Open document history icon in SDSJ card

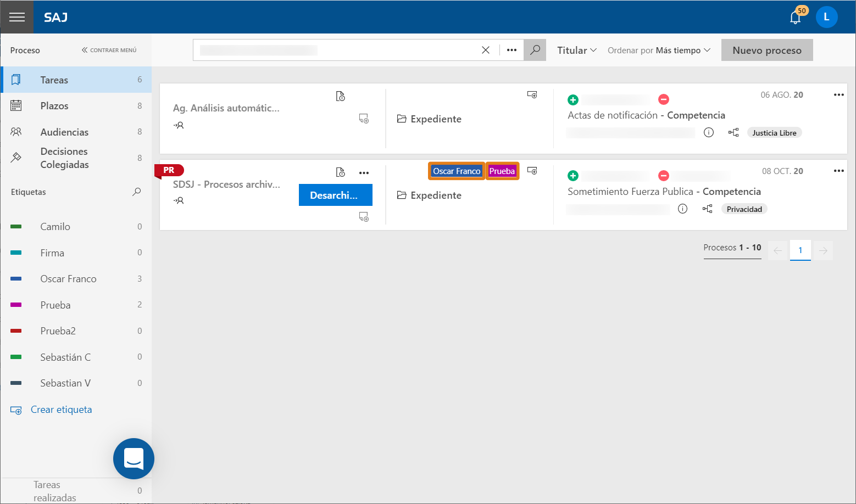pos(341,172)
